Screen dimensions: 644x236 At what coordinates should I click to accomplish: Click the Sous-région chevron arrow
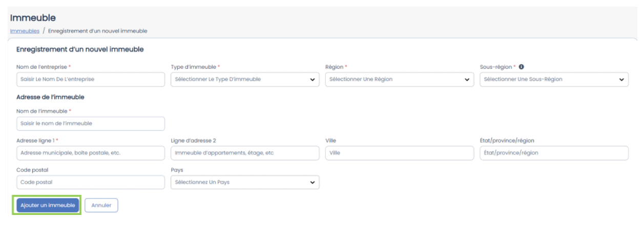621,80
